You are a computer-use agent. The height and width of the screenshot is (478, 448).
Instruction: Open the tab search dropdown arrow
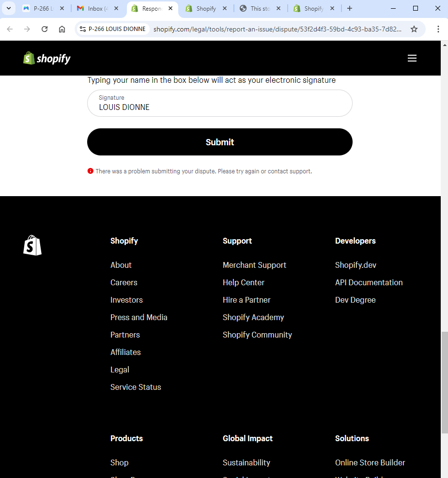pos(9,9)
